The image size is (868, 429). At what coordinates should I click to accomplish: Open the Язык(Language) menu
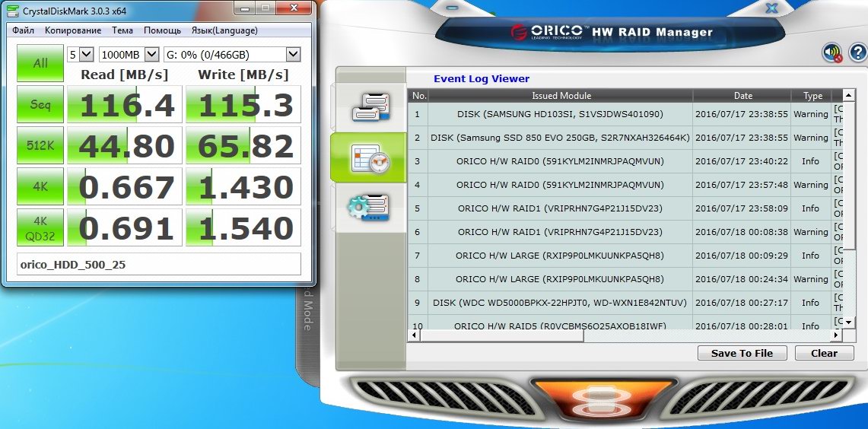pos(224,30)
